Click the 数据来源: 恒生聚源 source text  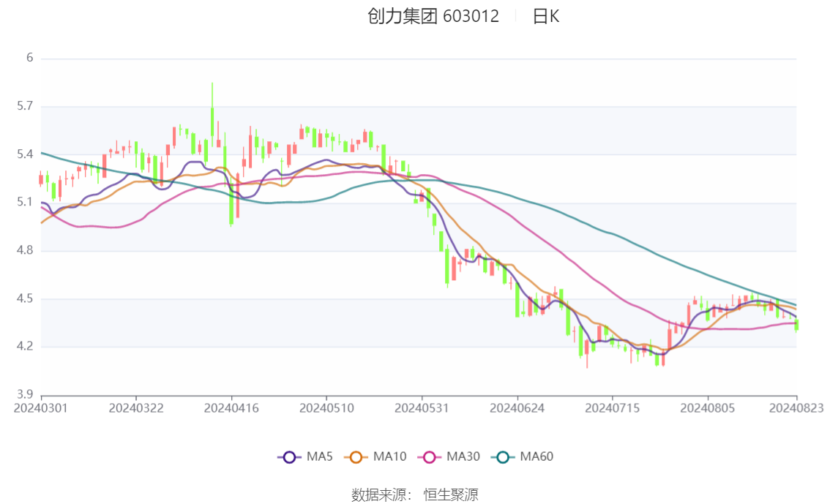415,495
